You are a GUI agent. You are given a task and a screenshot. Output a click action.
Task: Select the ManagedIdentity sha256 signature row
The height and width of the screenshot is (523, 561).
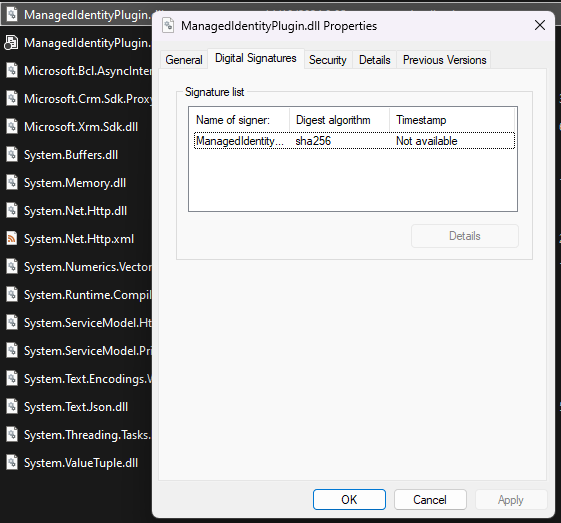click(354, 141)
